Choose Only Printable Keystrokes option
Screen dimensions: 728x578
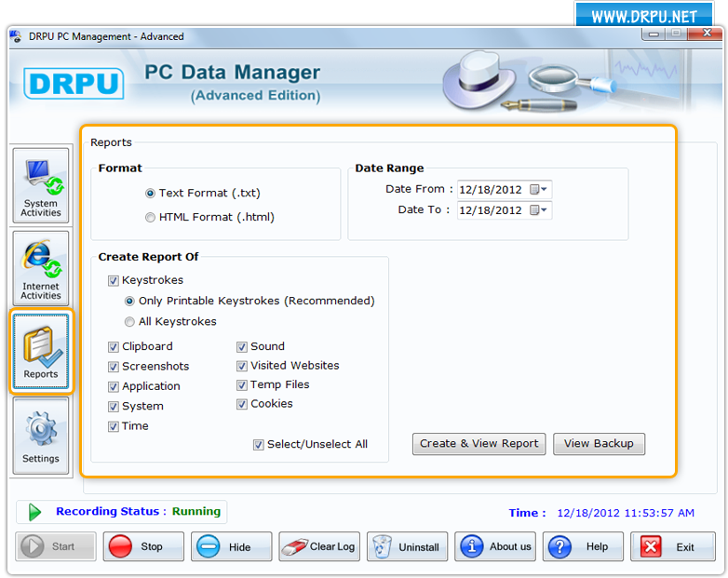click(x=129, y=302)
